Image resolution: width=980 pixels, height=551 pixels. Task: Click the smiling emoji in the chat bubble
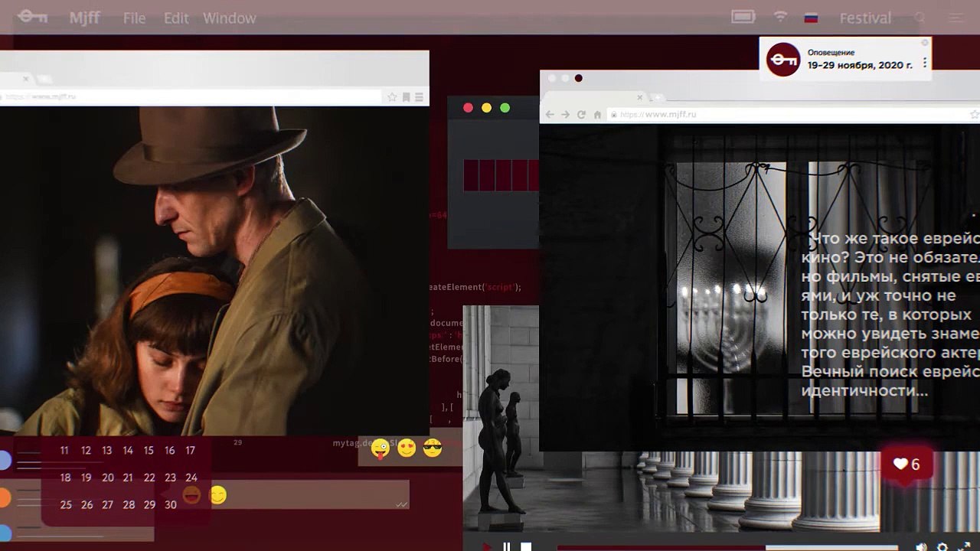point(218,495)
